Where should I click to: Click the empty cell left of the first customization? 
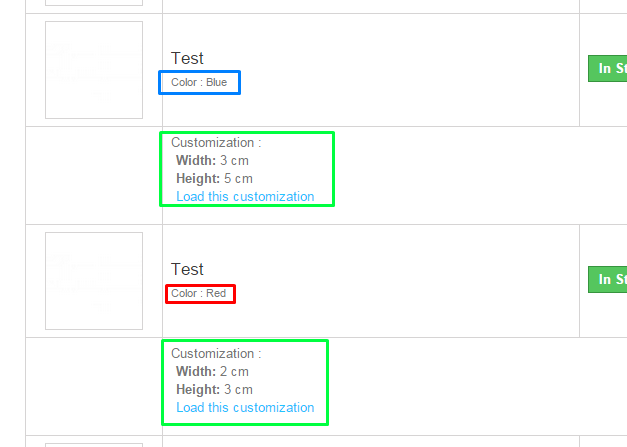pyautogui.click(x=94, y=175)
